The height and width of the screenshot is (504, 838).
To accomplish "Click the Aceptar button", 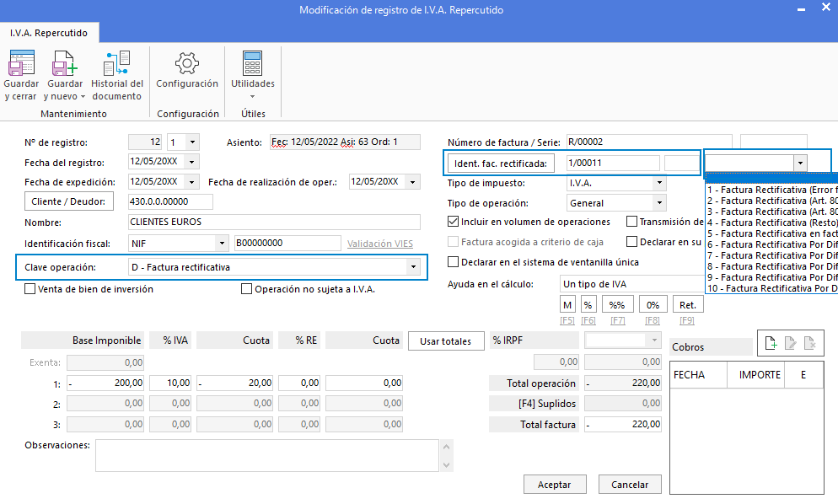I will pos(554,485).
